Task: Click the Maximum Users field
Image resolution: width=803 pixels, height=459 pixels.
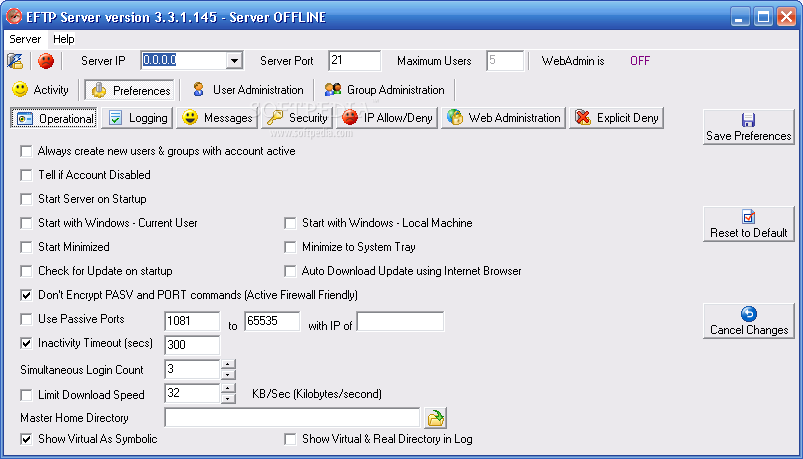Action: pyautogui.click(x=504, y=60)
